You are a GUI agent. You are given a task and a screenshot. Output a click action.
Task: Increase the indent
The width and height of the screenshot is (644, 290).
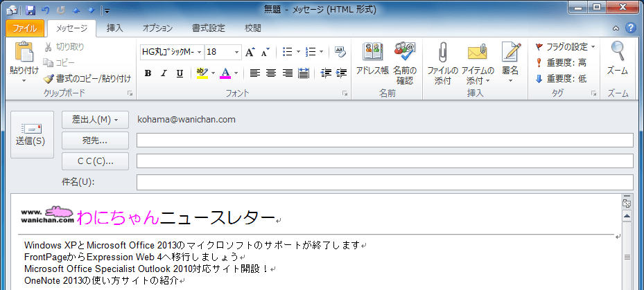tap(341, 73)
